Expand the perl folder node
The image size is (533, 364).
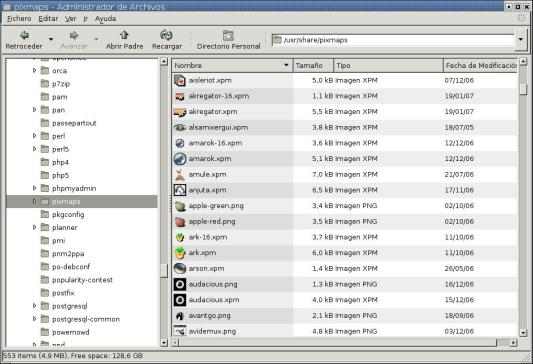(x=34, y=136)
